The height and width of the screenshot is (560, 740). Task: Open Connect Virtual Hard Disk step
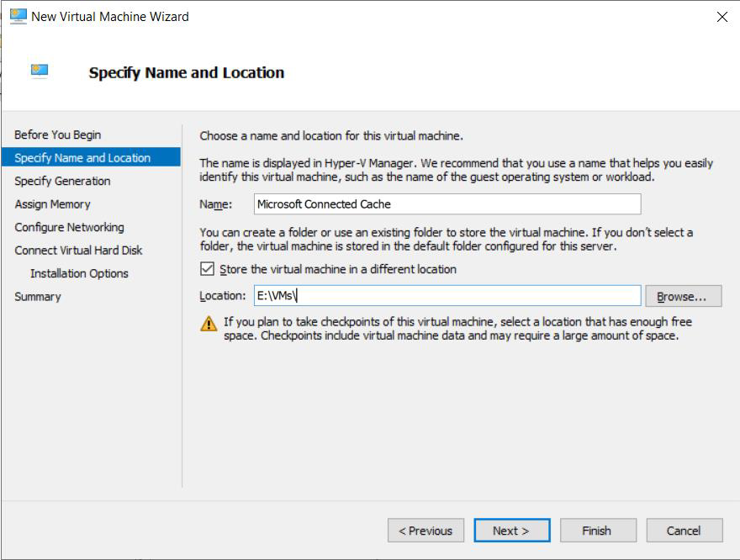tap(78, 251)
